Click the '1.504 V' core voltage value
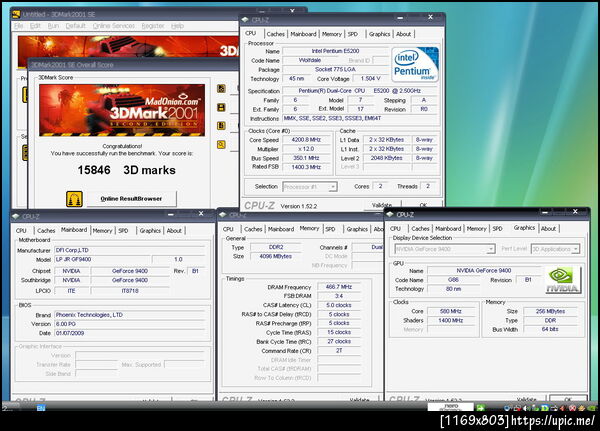The height and width of the screenshot is (431, 600). click(370, 78)
